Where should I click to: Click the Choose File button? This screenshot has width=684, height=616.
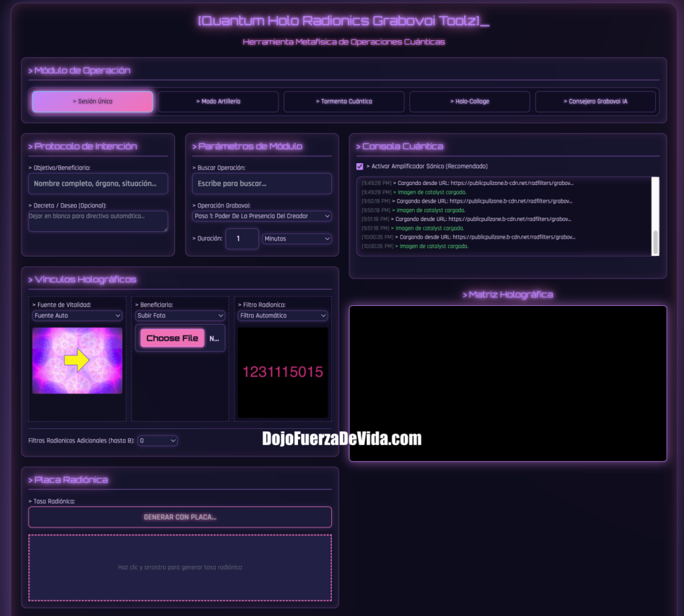172,338
